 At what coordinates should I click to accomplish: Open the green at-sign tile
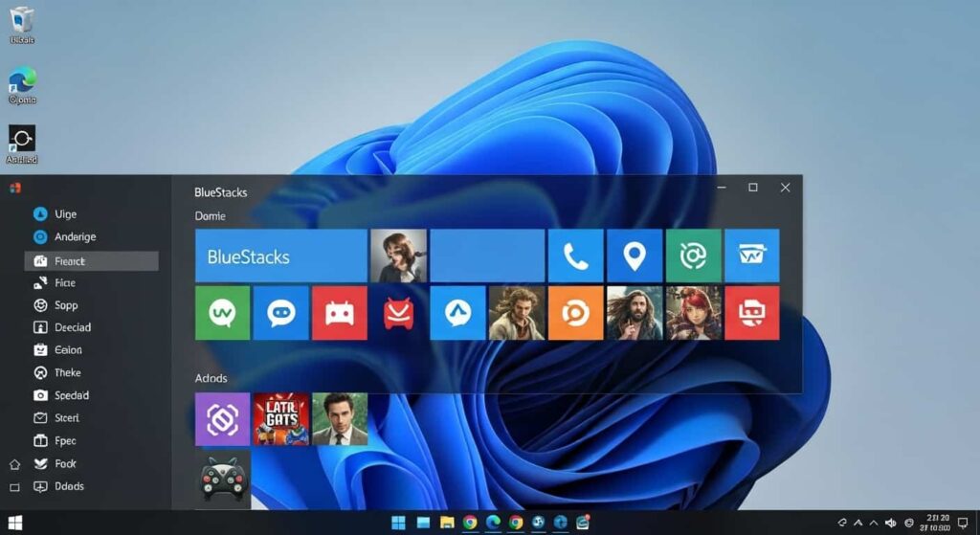tap(693, 256)
